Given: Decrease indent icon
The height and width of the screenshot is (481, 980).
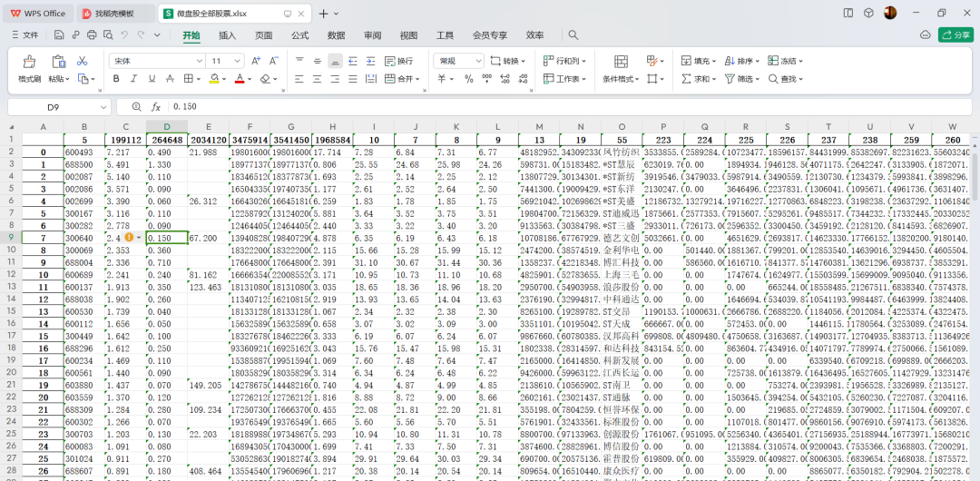Looking at the screenshot, I should (352, 61).
